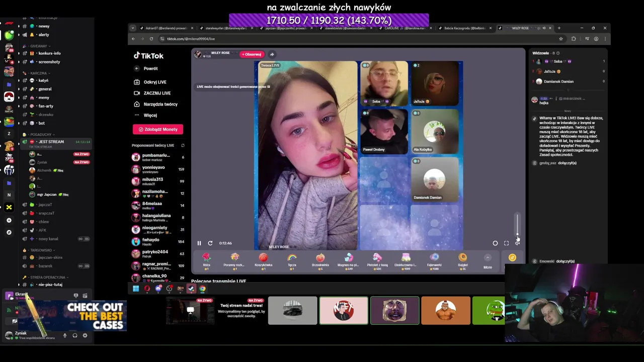Refresh the Proponowani twórcy LIVE list
This screenshot has width=644, height=362.
click(x=183, y=145)
